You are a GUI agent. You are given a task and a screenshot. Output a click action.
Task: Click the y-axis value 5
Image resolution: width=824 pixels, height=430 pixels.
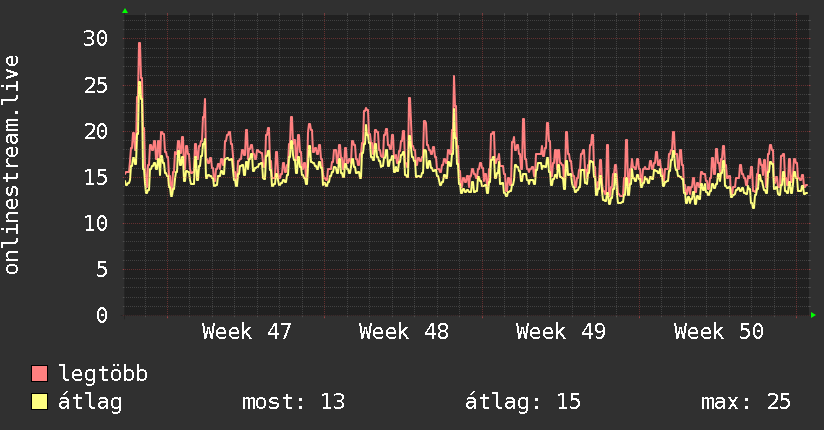click(x=102, y=269)
